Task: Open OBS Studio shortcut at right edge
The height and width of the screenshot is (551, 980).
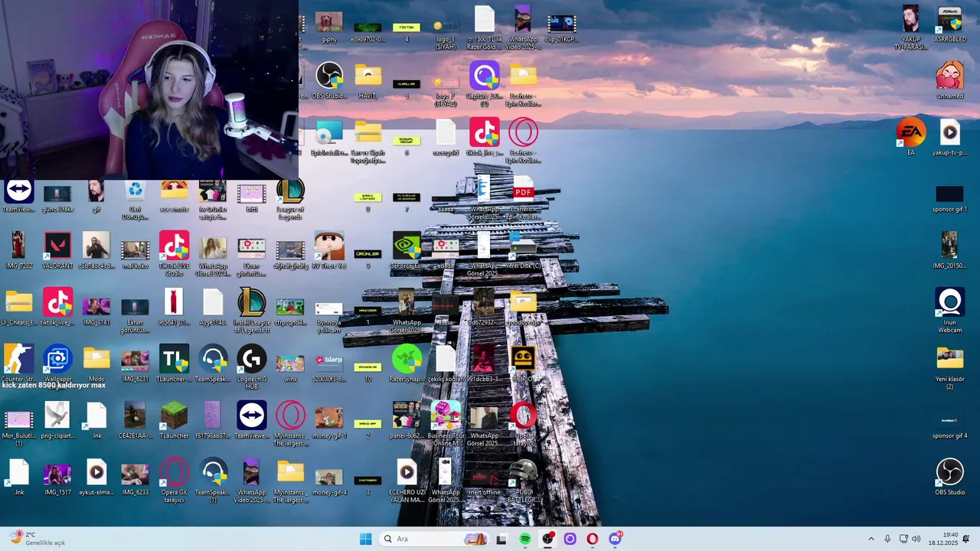Action: tap(950, 477)
